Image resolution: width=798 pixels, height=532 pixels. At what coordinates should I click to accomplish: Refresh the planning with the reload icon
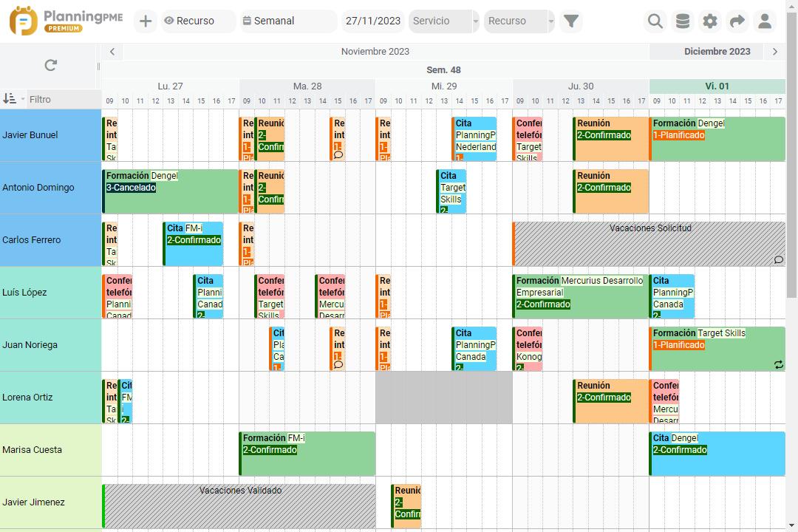(50, 65)
